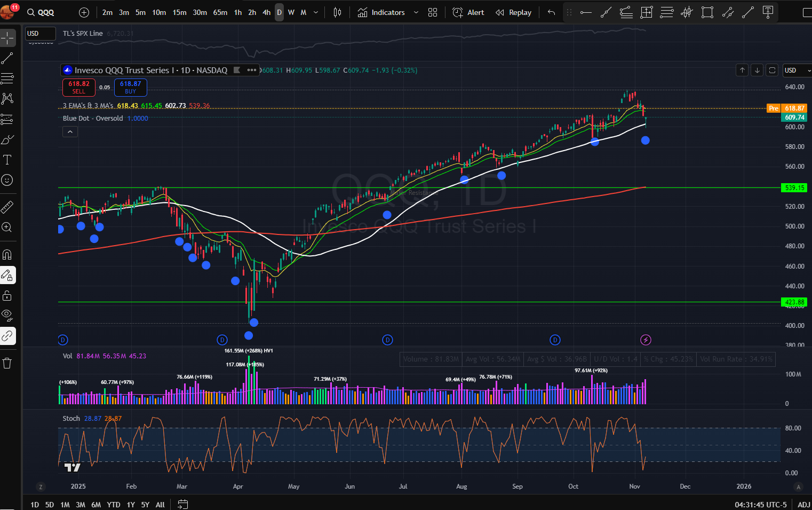Maximize the chart pane icon
This screenshot has height=510, width=812.
pyautogui.click(x=772, y=70)
